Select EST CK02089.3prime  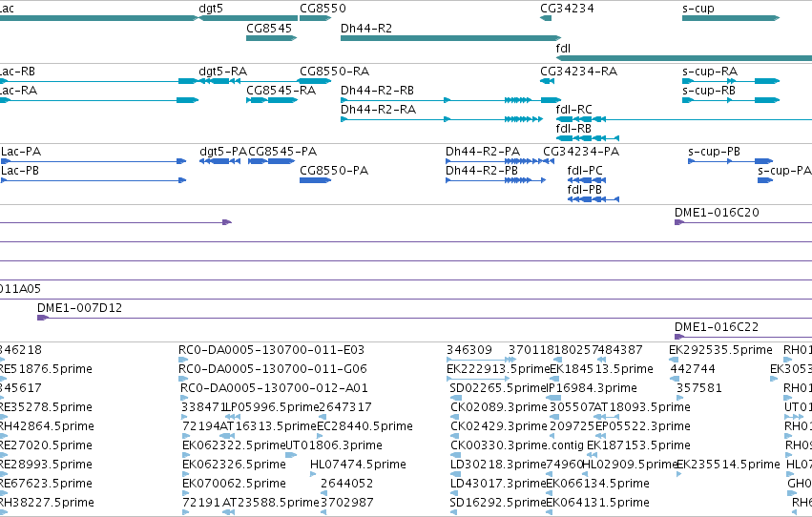coord(499,408)
